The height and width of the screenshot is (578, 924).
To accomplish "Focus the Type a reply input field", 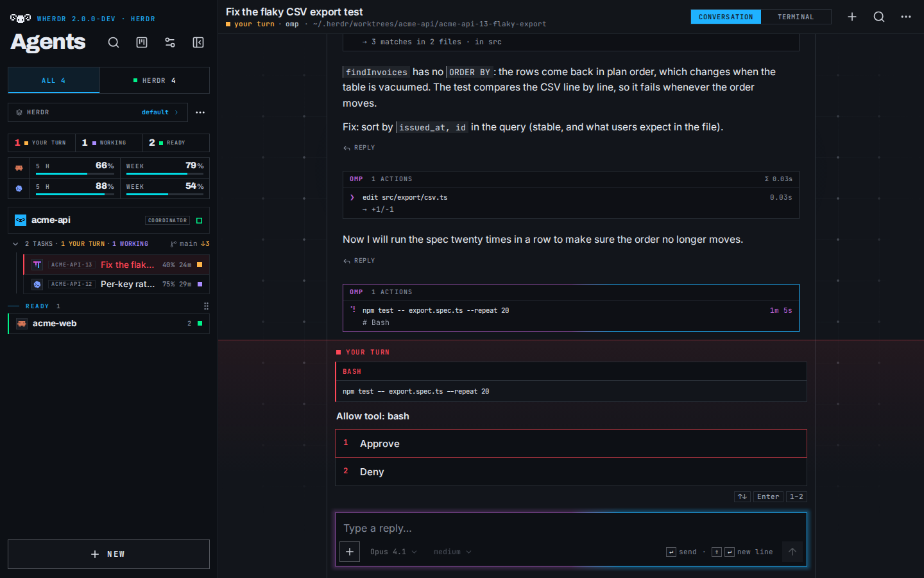I will tap(571, 528).
